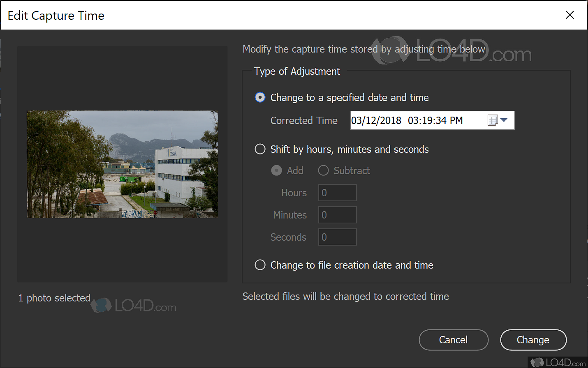Select the time portion of Corrected Time
This screenshot has width=588, height=368.
435,120
